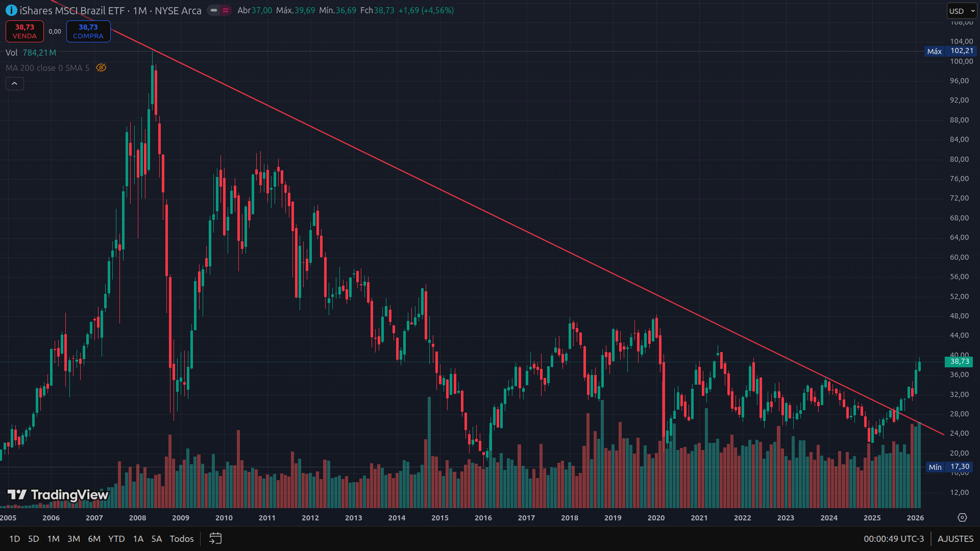Click the market status pill indicator
Viewport: 980px width, 551px height.
pyautogui.click(x=214, y=10)
